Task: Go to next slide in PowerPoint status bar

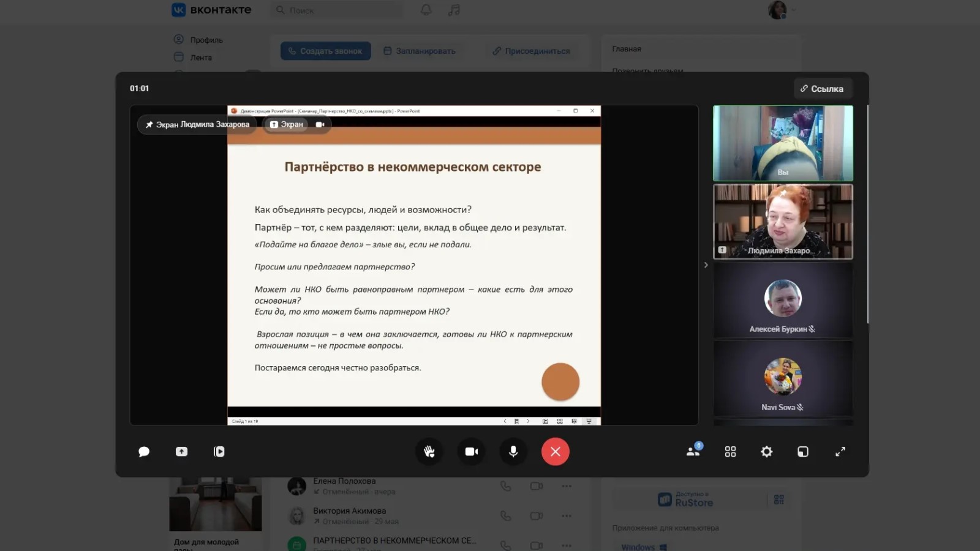Action: click(528, 421)
